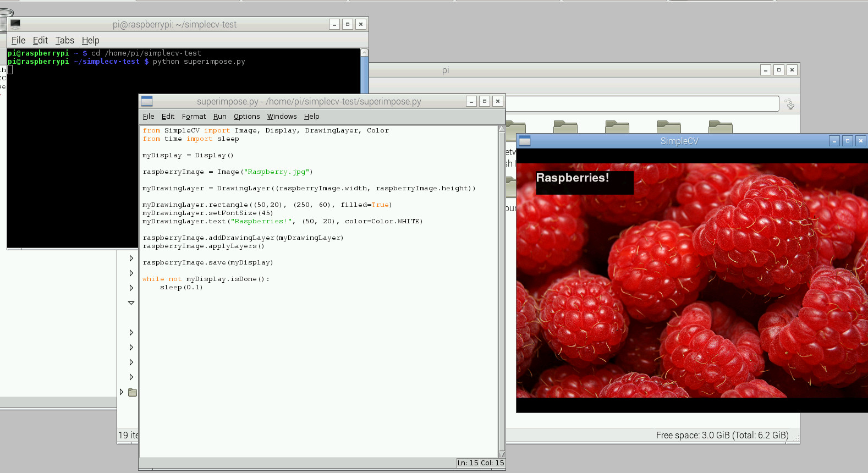The image size is (868, 473).
Task: Expand the tree node next to the folder icon
Action: point(122,392)
